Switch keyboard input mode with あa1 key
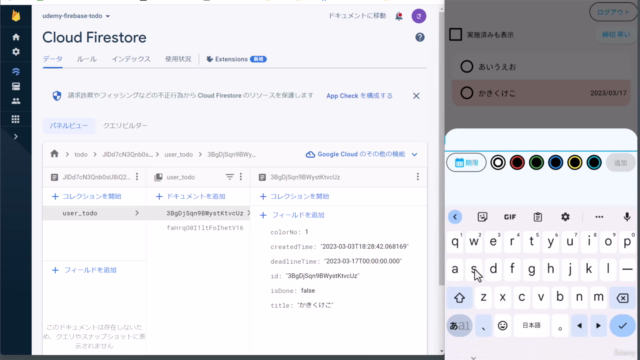This screenshot has width=640, height=360. [459, 325]
